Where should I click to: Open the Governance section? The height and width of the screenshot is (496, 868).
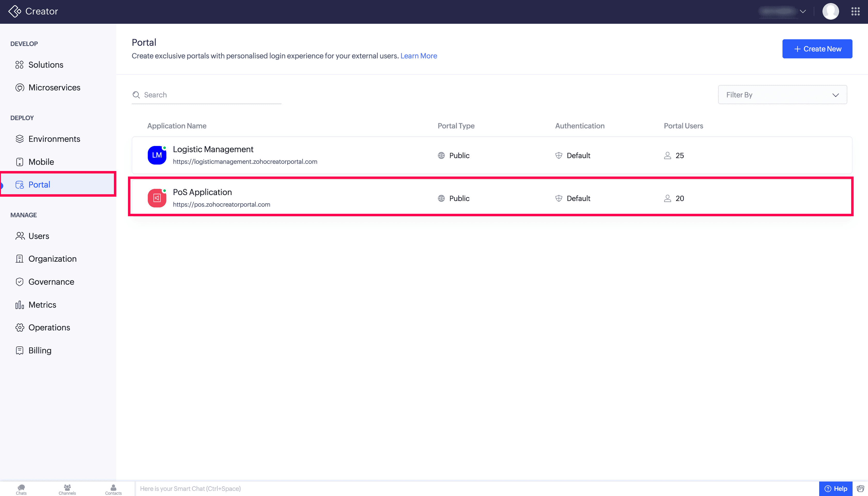[51, 282]
